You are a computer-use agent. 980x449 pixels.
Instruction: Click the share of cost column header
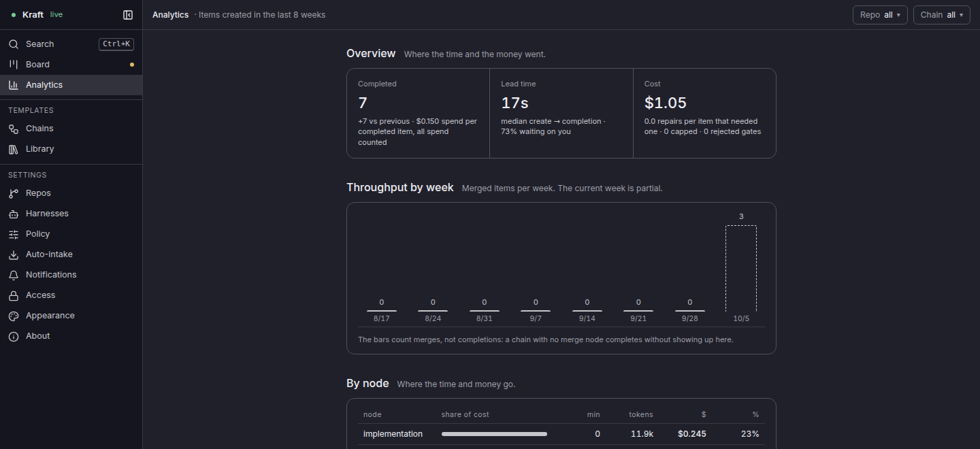(x=465, y=414)
